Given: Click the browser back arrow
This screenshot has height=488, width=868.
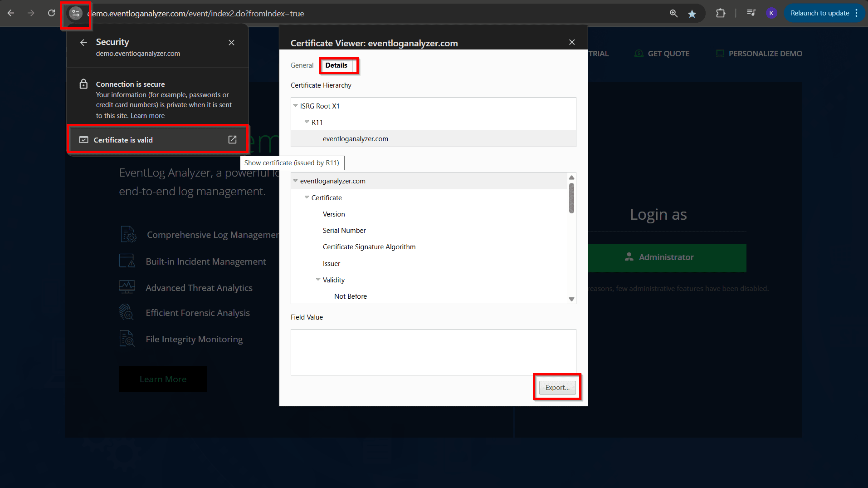Looking at the screenshot, I should (x=11, y=13).
